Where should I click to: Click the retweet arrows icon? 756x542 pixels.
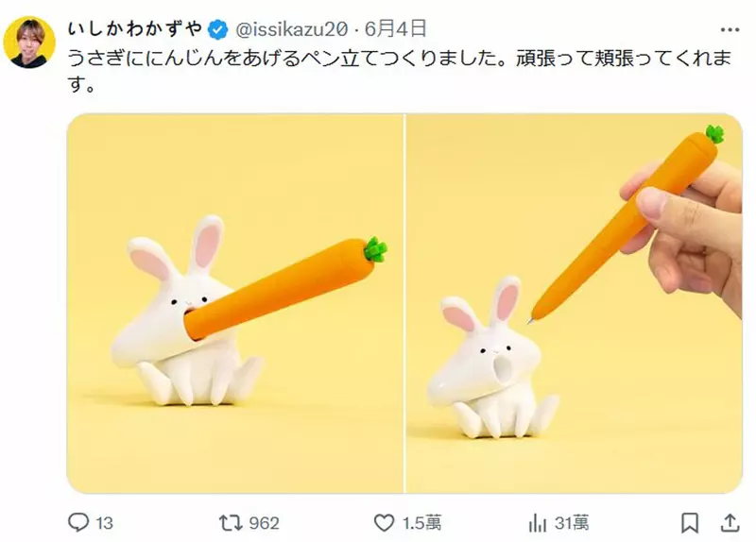[231, 523]
